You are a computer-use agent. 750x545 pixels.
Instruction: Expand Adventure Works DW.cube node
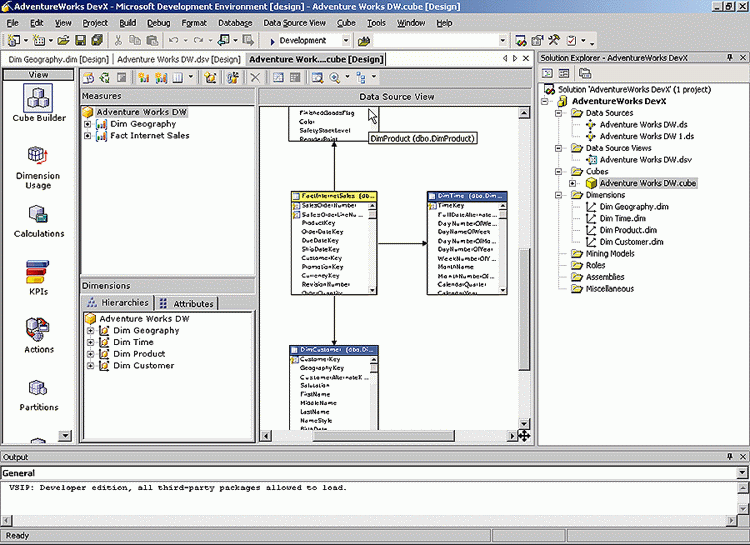[573, 183]
